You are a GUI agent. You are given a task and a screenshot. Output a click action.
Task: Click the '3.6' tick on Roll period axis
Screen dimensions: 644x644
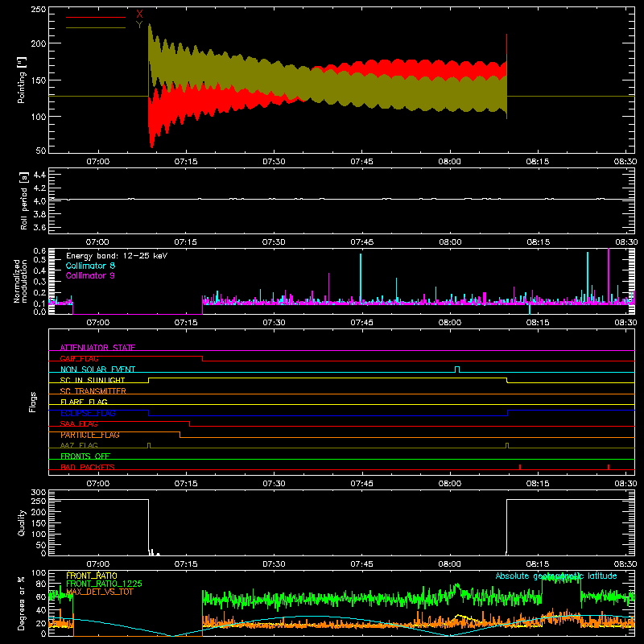(x=39, y=227)
